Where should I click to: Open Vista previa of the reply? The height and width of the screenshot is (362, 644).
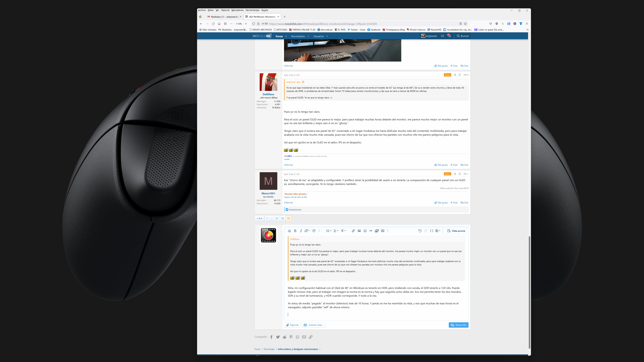tap(456, 231)
